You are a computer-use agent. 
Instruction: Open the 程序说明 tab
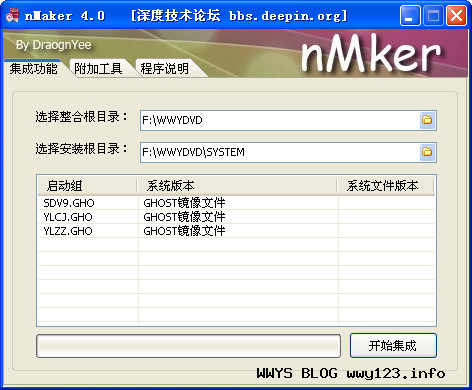click(164, 69)
